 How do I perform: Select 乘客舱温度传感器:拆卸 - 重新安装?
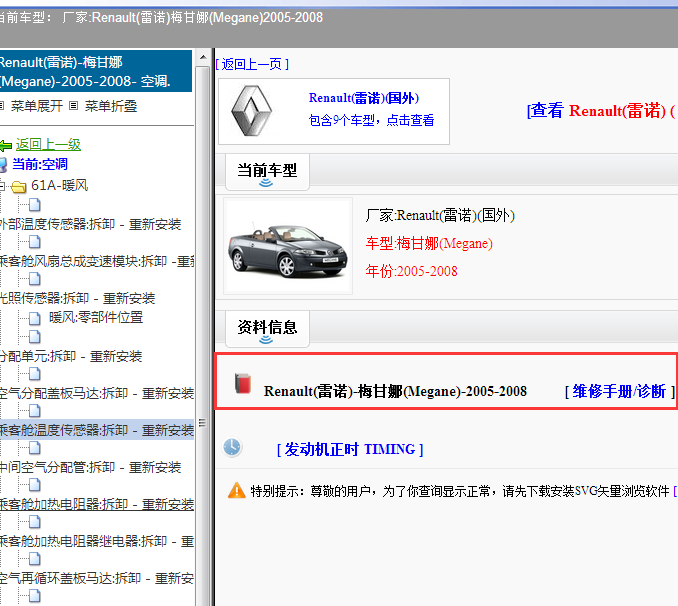tap(97, 430)
